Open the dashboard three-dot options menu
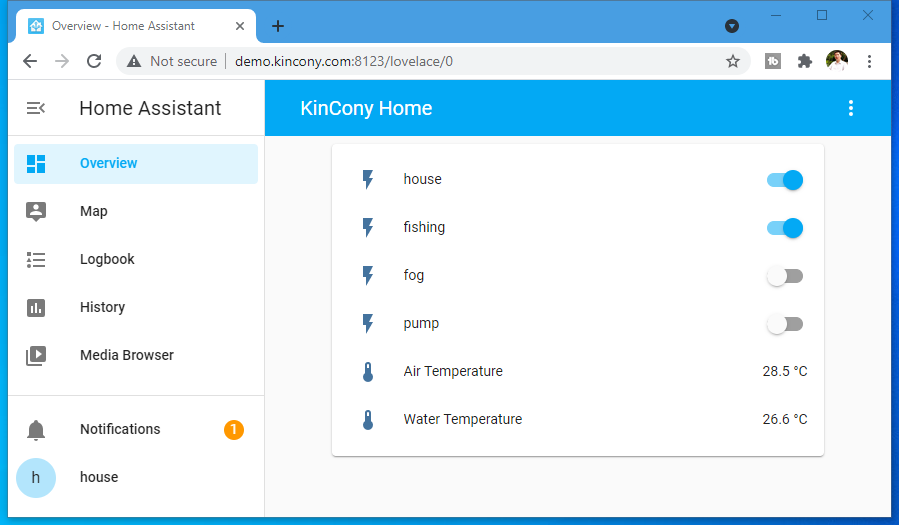Screen dimensions: 899x525 pos(851,108)
